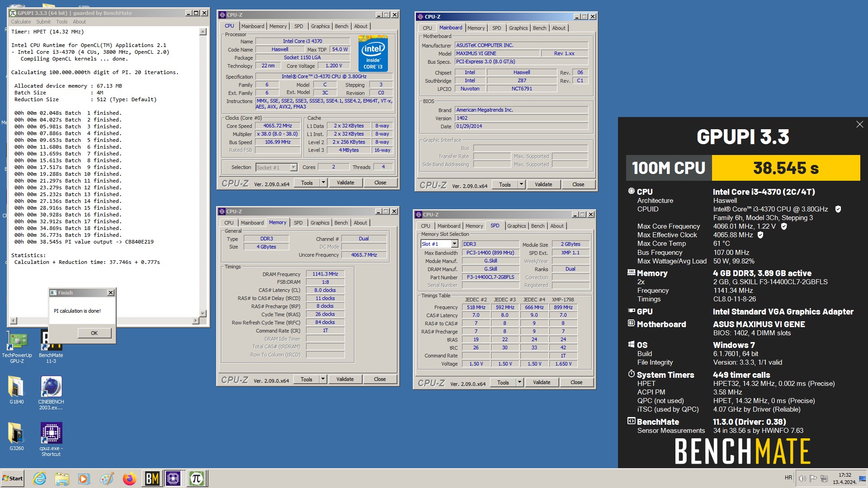Close the BenchMate result overlay
This screenshot has height=488, width=868.
point(859,124)
